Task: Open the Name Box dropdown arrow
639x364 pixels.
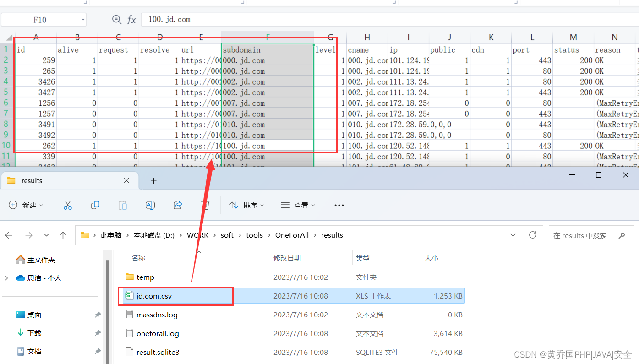Action: [83, 20]
